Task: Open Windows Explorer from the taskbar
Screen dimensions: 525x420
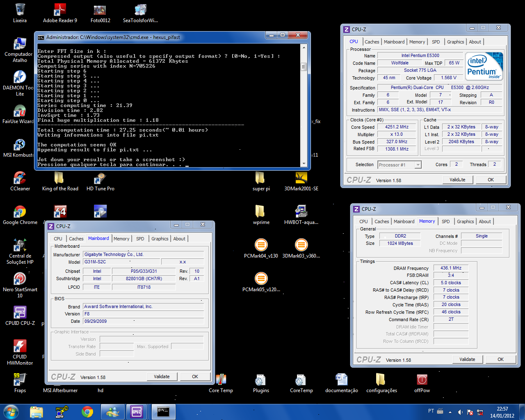Action: pyautogui.click(x=37, y=411)
